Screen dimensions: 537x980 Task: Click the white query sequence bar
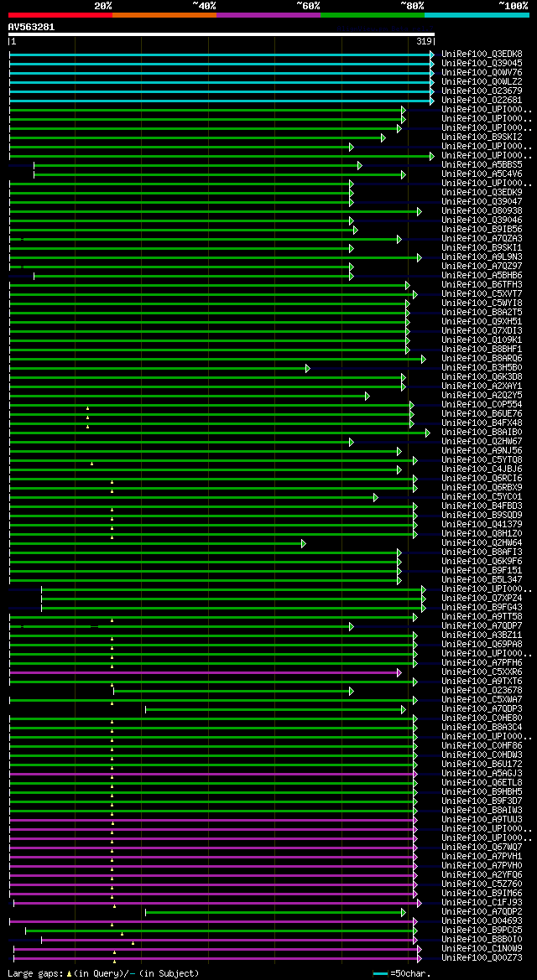(x=221, y=34)
